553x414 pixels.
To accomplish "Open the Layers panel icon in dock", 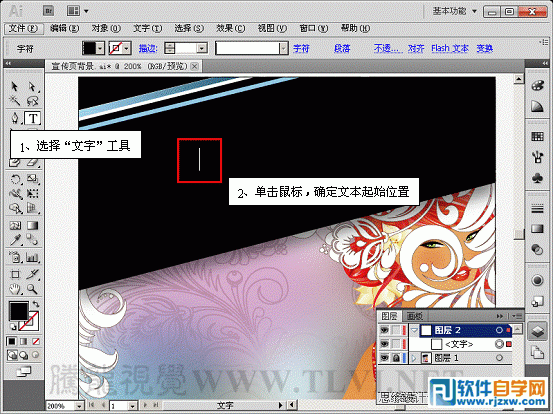I will click(537, 331).
